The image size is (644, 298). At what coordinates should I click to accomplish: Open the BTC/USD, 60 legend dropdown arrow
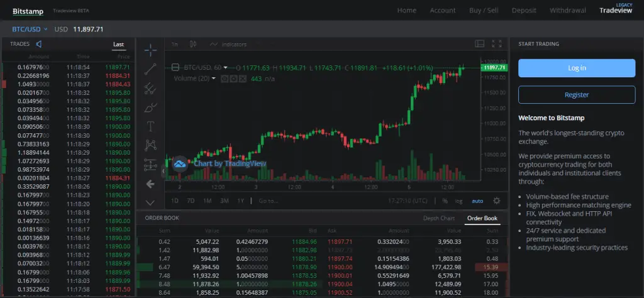(x=226, y=68)
